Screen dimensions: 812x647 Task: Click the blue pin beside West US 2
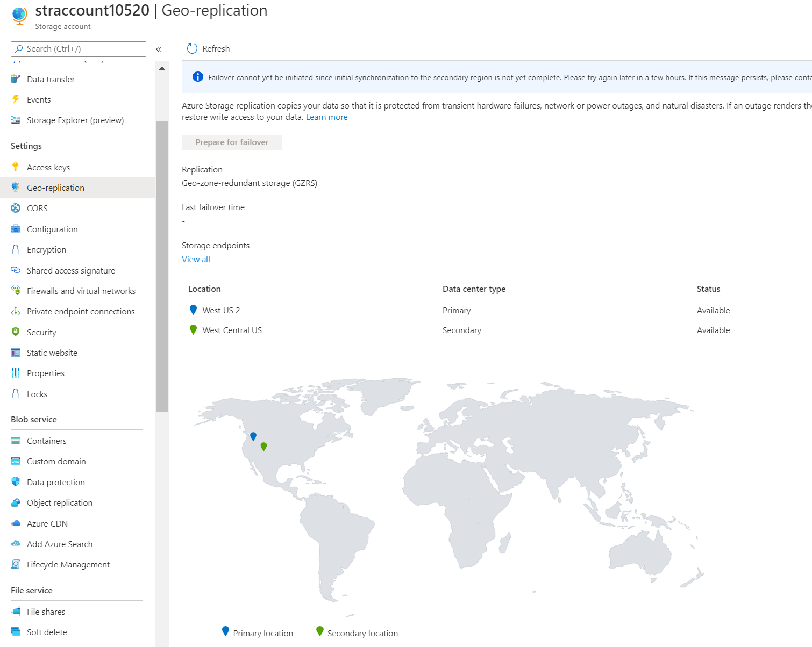pos(193,310)
